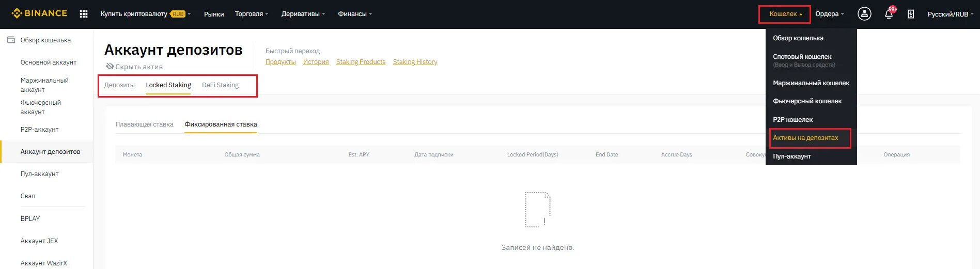Click the Монета column header

coord(132,154)
